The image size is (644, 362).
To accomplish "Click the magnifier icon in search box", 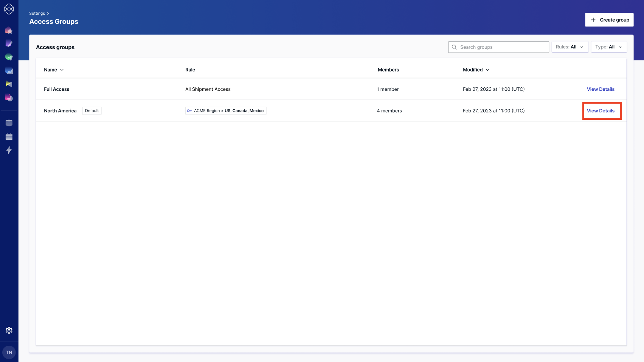I will tap(454, 47).
